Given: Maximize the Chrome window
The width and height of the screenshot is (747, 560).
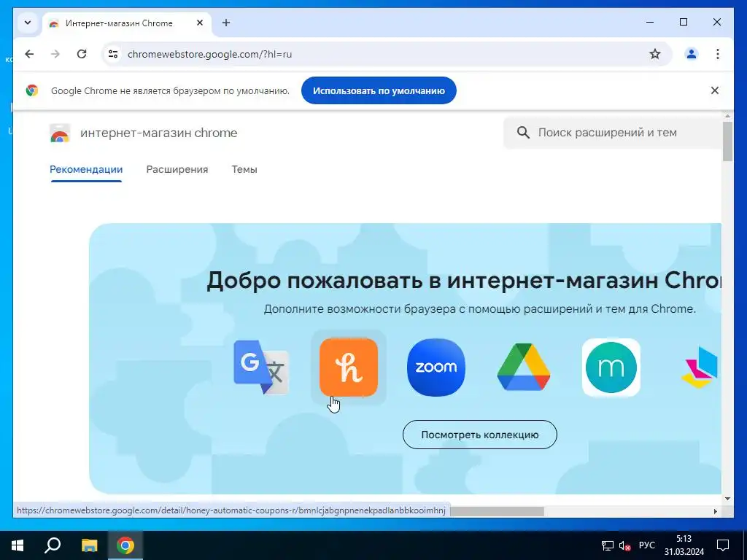Looking at the screenshot, I should tap(683, 22).
